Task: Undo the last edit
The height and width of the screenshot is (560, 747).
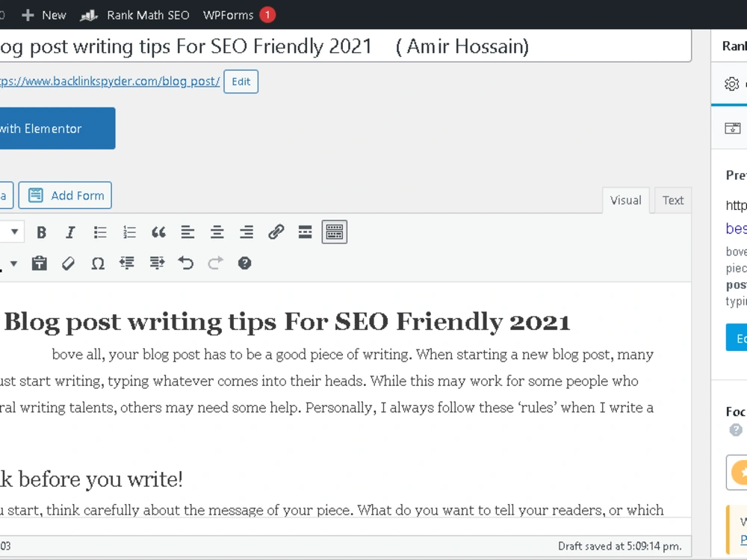Action: pos(186,264)
